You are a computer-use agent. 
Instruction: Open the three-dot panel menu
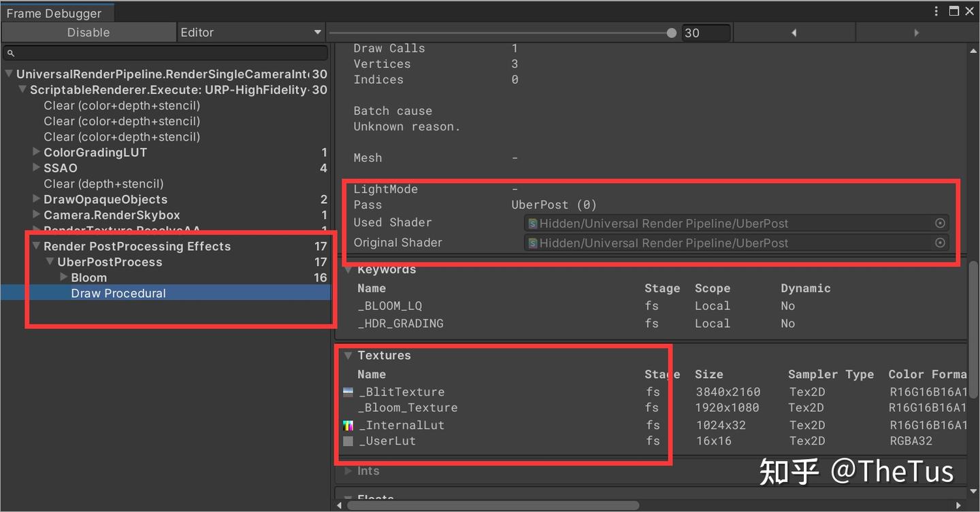click(936, 11)
